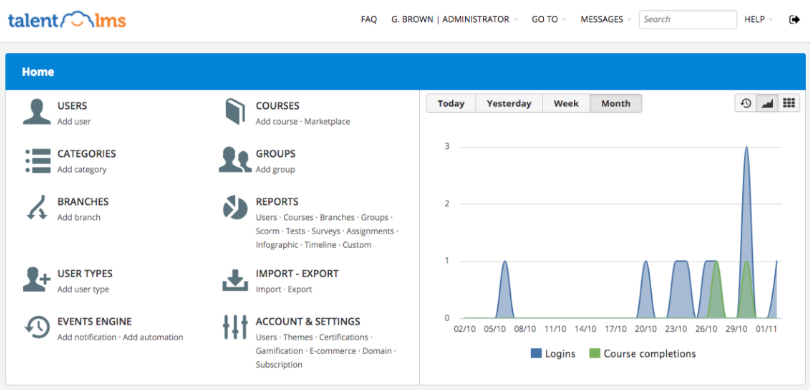The height and width of the screenshot is (390, 810).
Task: Expand the Messages menu
Action: pos(605,20)
